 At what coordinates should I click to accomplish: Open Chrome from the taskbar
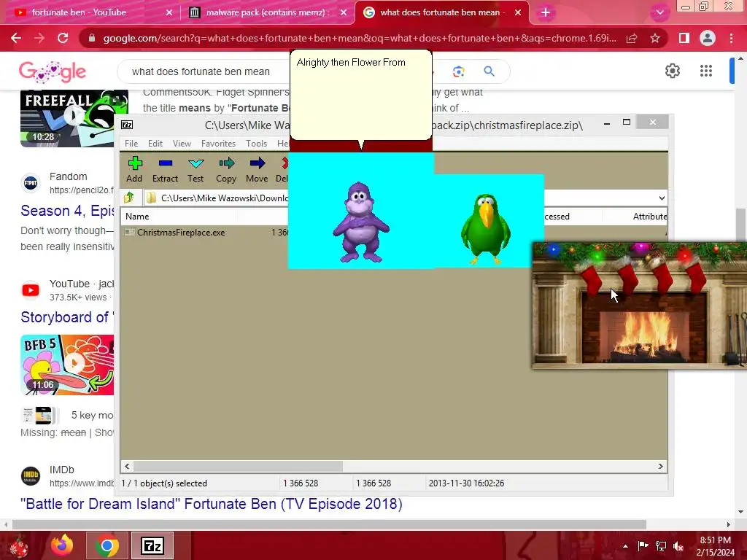107,545
